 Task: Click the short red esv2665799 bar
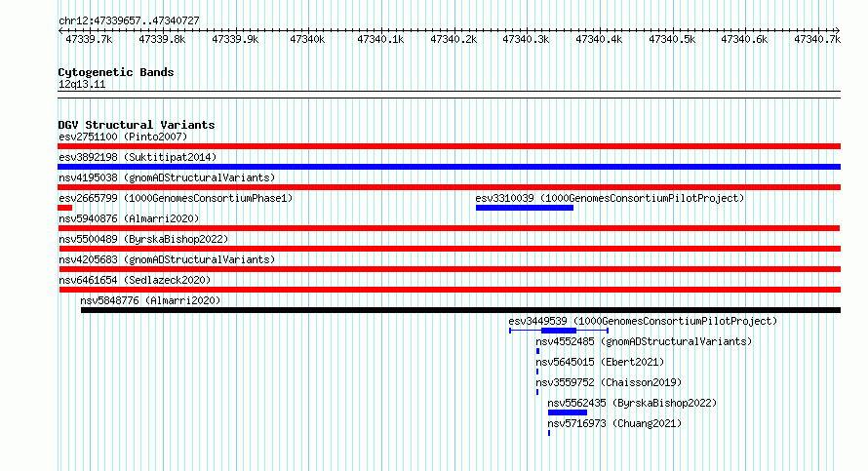[64, 208]
